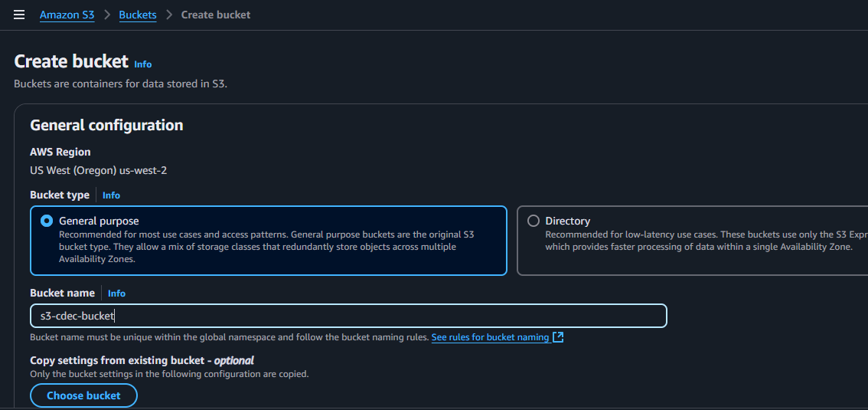Show Info for the Bucket name field

pos(116,294)
